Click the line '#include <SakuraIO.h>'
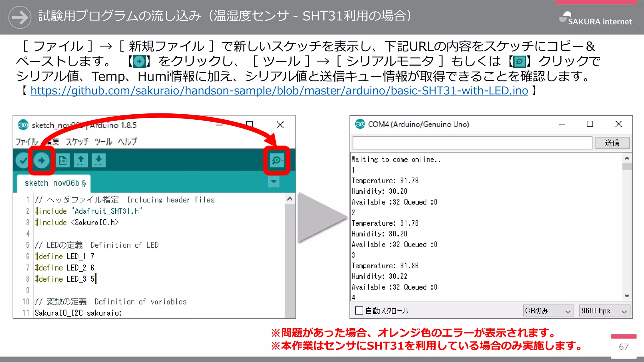644x362 pixels. point(77,222)
